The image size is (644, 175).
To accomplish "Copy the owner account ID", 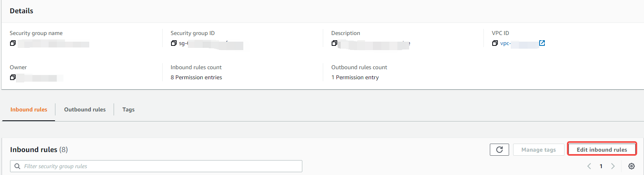I will click(13, 77).
